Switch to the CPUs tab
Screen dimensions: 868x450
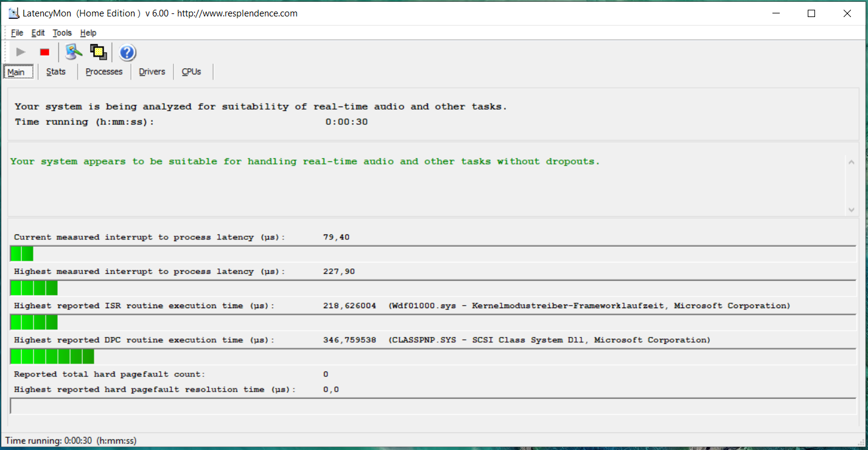coord(191,72)
